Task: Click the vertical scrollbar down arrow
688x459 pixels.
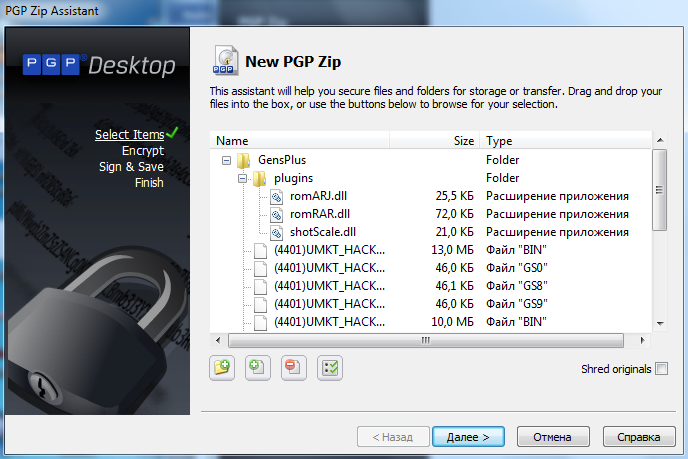Action: tap(660, 323)
